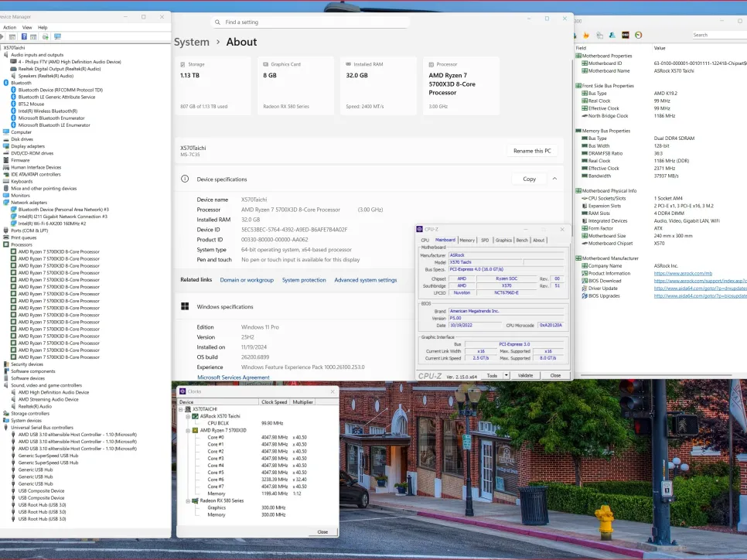Collapse the Device specifications section chevron
747x560 pixels.
coord(554,179)
